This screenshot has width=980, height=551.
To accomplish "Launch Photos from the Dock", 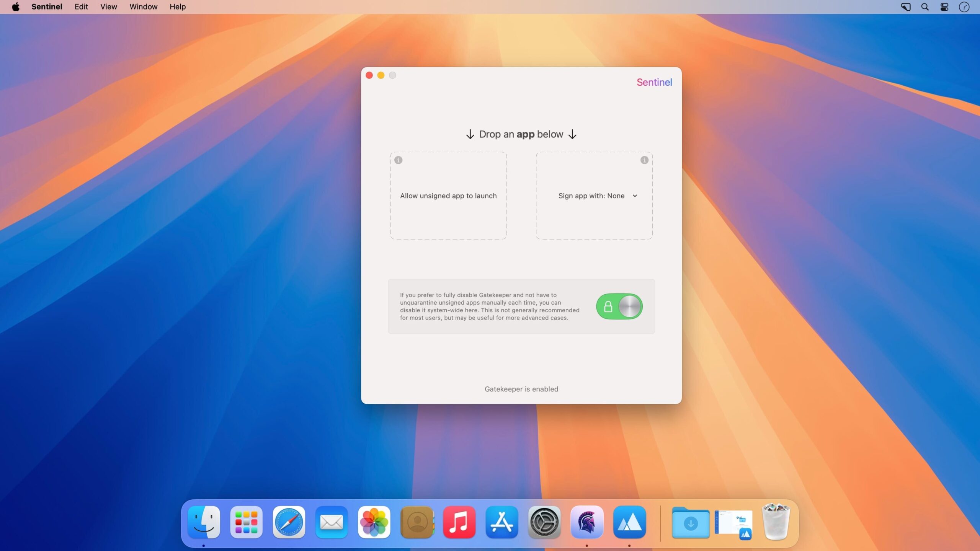I will point(374,522).
